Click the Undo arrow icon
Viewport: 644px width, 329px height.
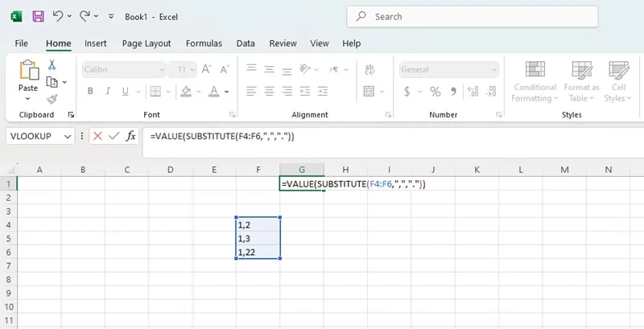click(x=58, y=16)
